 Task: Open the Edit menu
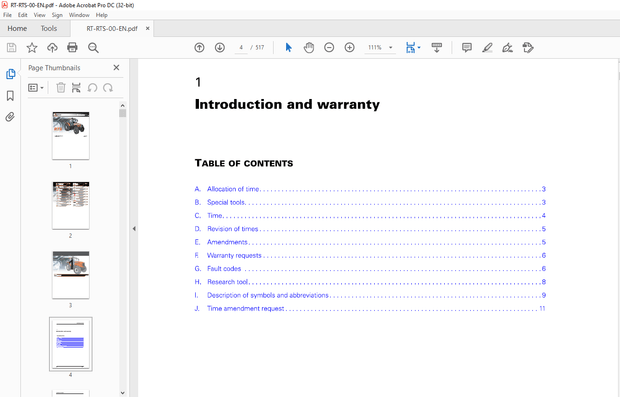tap(23, 15)
